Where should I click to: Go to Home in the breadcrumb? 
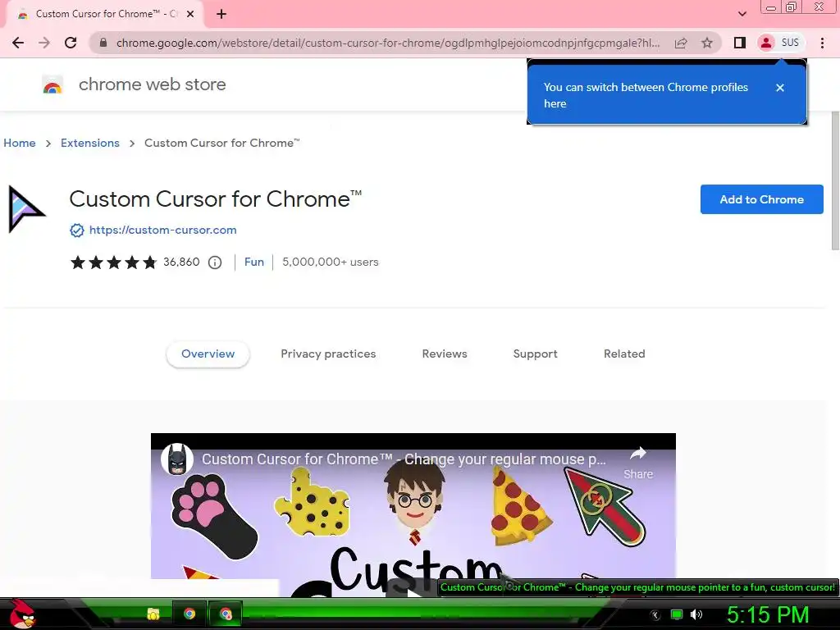pos(20,143)
